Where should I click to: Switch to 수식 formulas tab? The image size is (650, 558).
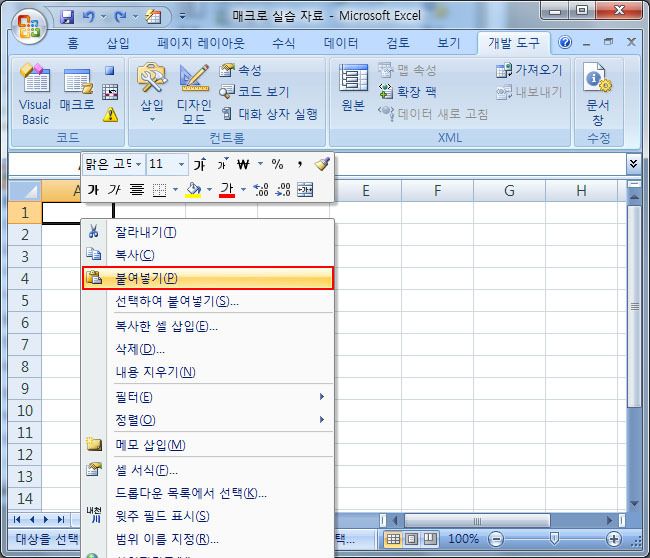(284, 43)
